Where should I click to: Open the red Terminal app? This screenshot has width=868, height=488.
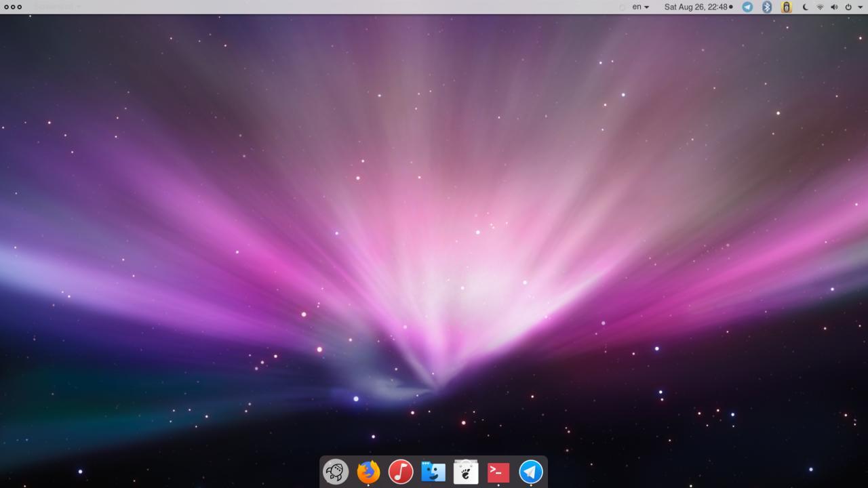(x=498, y=472)
